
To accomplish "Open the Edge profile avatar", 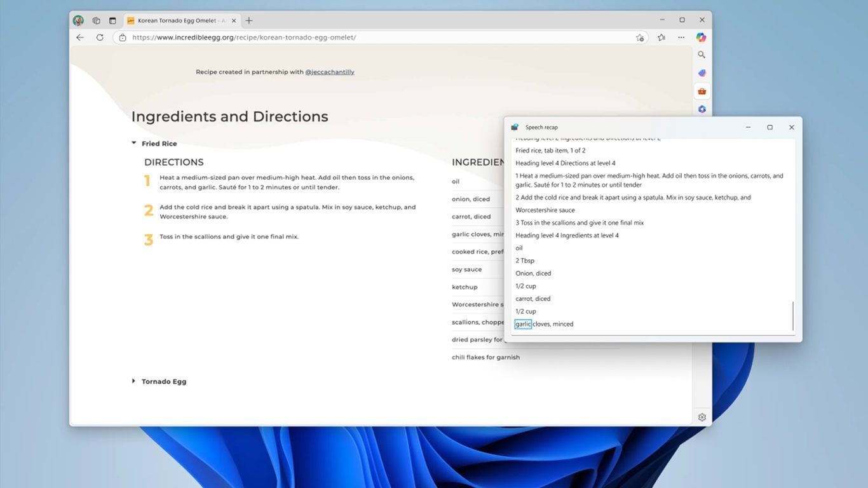I will point(78,20).
